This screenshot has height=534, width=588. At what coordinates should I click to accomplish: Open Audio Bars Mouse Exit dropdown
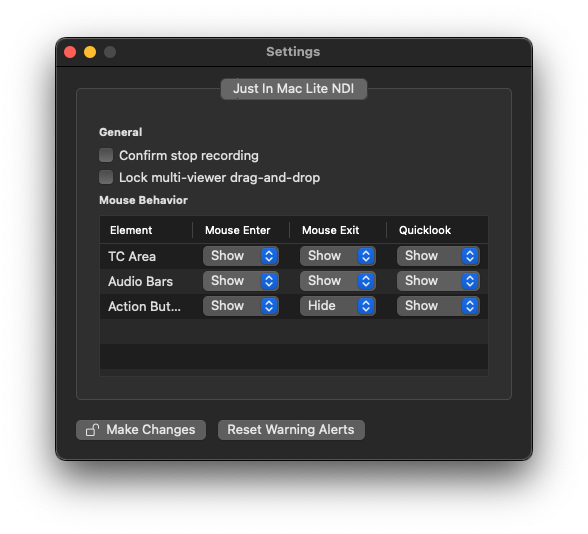[338, 281]
